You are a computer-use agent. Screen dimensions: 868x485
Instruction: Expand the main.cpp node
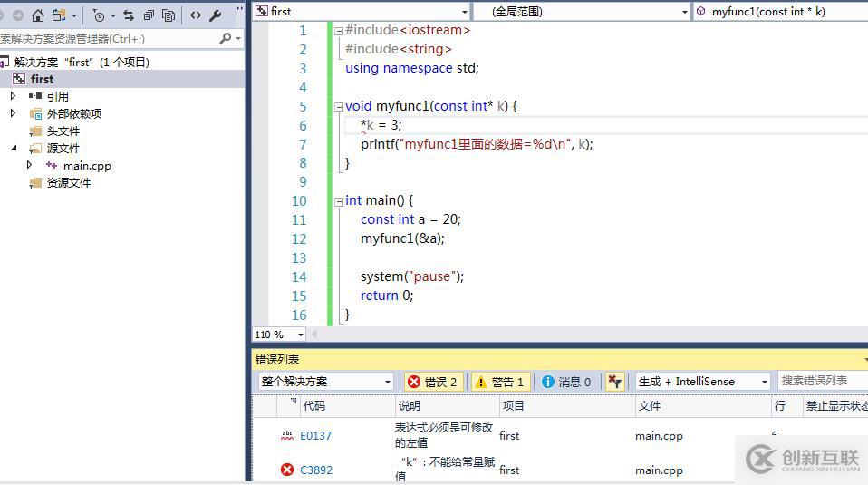point(29,165)
